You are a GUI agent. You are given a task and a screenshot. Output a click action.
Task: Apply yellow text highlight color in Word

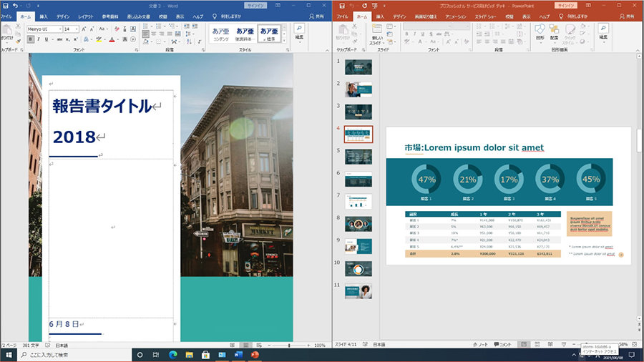[x=99, y=40]
